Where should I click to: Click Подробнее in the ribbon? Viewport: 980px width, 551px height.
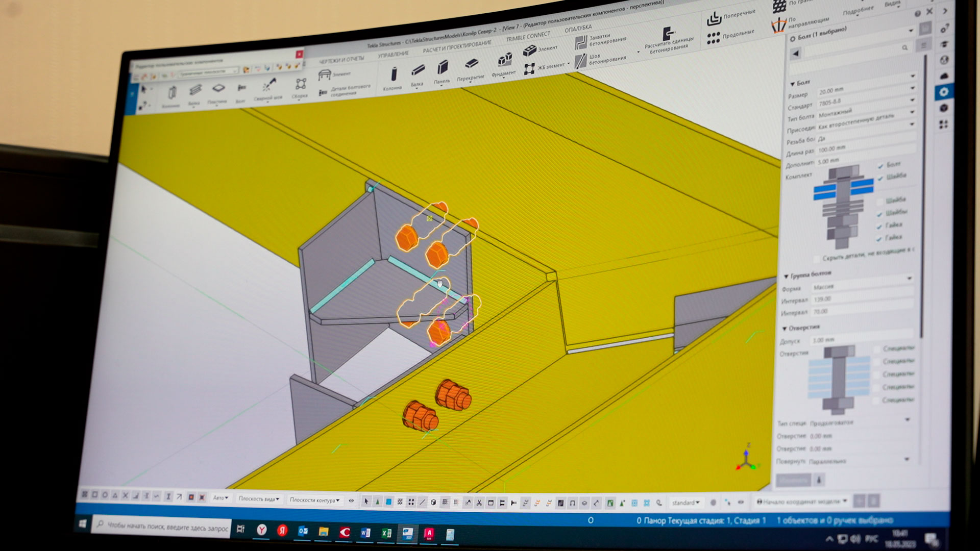click(858, 10)
